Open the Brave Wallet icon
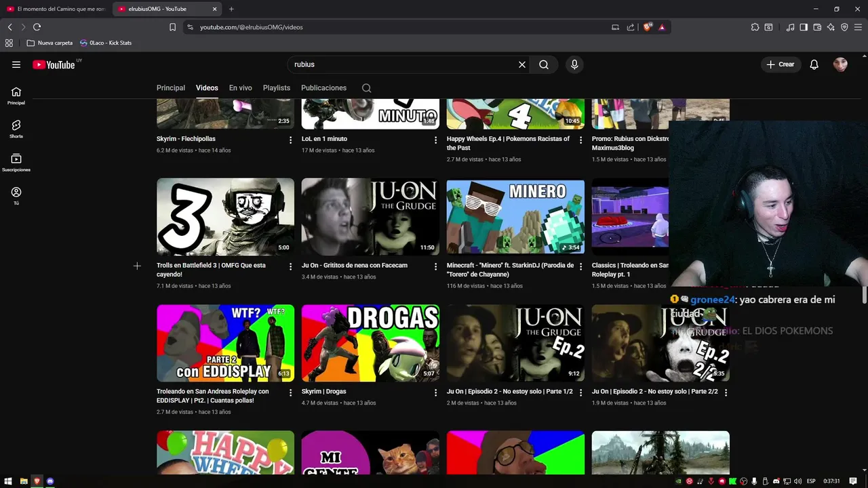 tap(817, 27)
